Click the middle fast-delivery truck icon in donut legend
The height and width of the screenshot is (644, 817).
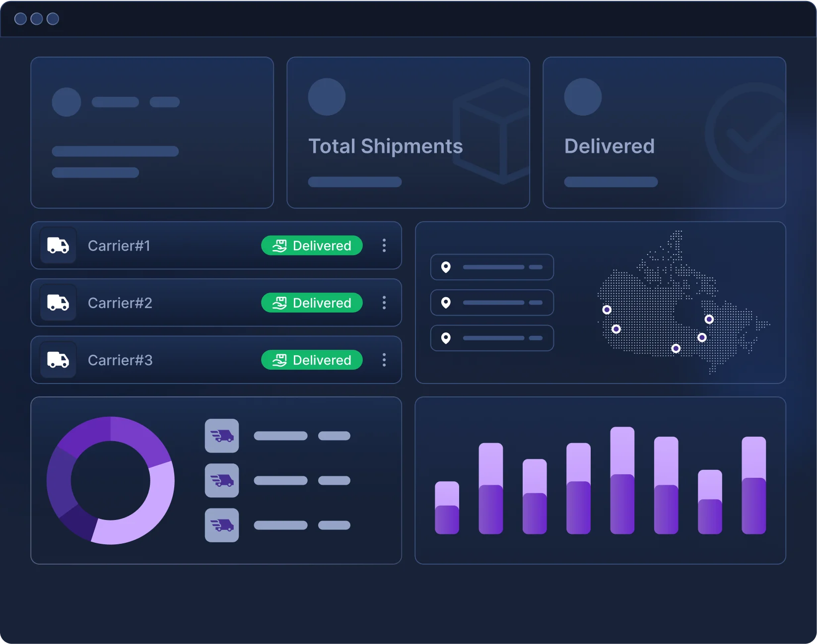(x=222, y=480)
